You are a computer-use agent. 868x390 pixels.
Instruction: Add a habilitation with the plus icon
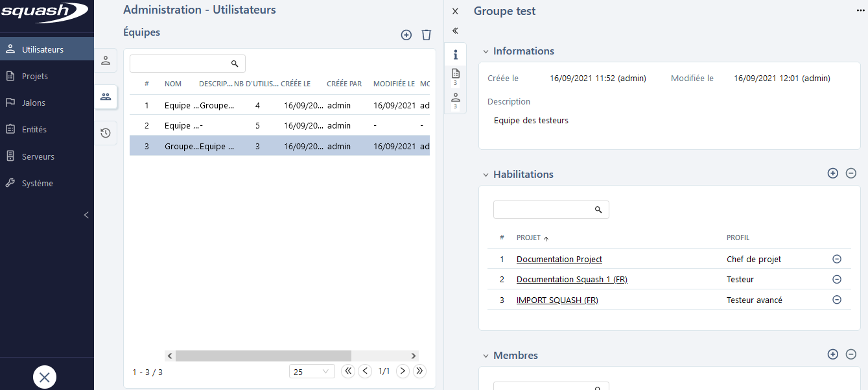tap(832, 173)
